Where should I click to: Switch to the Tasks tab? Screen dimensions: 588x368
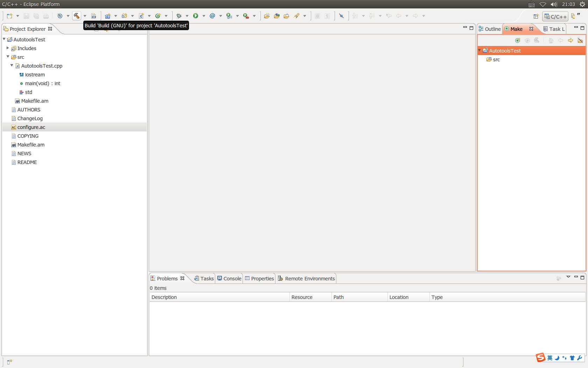204,279
